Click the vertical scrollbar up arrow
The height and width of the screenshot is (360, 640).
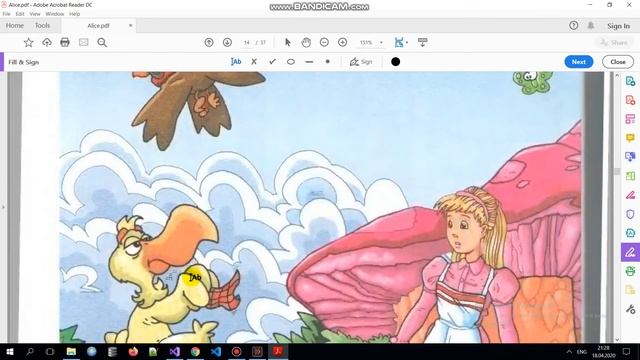point(617,76)
